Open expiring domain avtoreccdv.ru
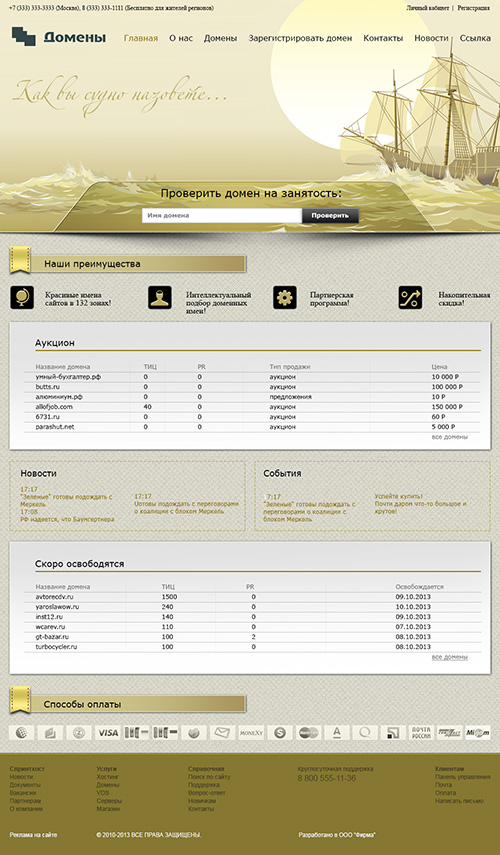500x855 pixels. pos(54,597)
